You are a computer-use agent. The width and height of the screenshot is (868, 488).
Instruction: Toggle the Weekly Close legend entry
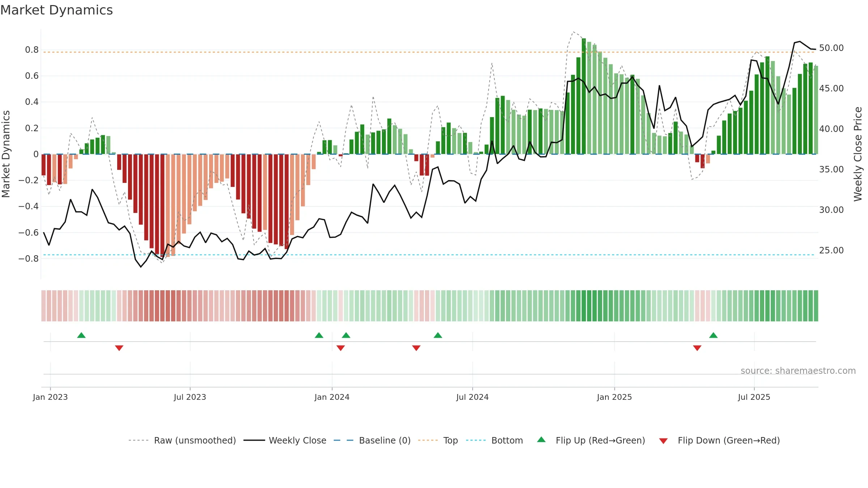point(285,440)
